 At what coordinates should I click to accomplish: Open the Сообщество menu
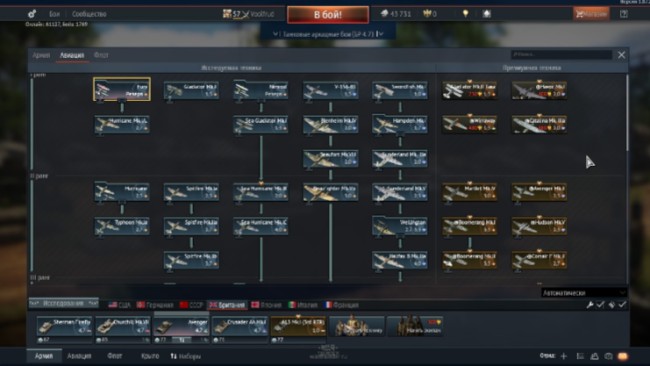tap(89, 14)
